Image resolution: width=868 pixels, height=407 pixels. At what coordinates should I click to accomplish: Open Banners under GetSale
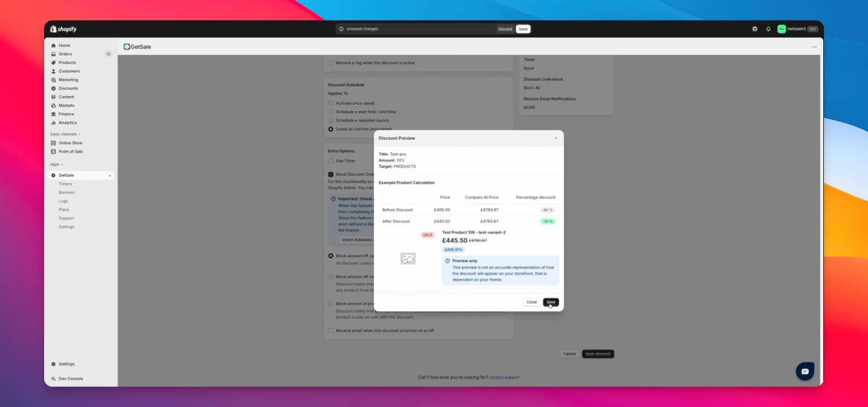(66, 193)
